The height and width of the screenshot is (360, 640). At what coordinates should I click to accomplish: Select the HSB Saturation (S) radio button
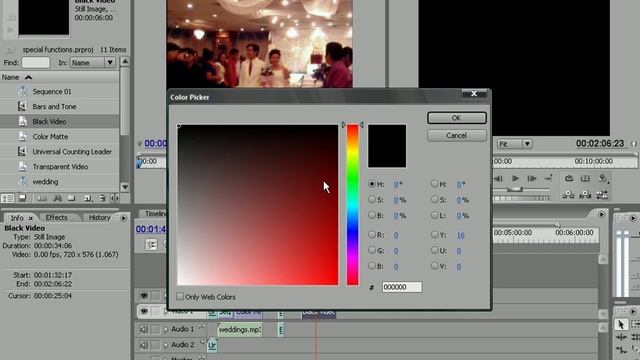pos(371,200)
